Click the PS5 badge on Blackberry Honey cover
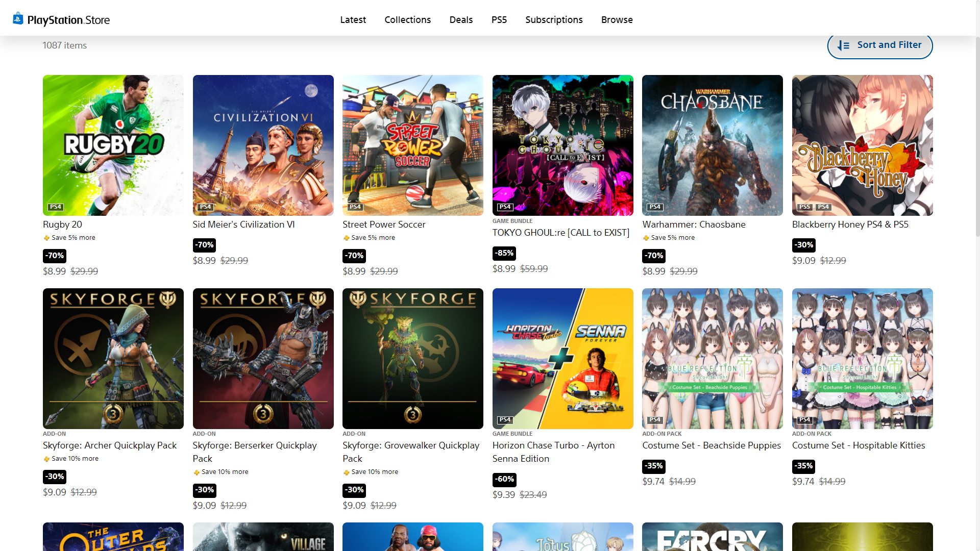The width and height of the screenshot is (980, 551). tap(804, 207)
